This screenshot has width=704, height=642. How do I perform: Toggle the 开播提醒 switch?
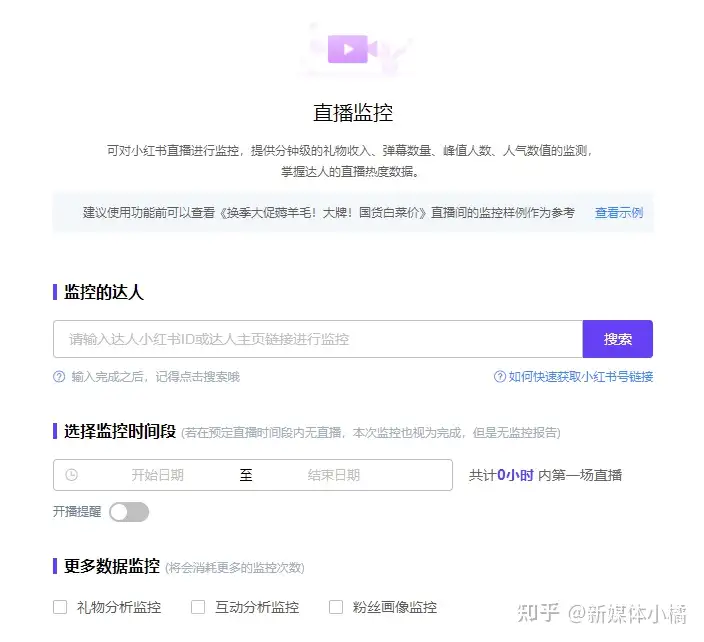(x=129, y=512)
